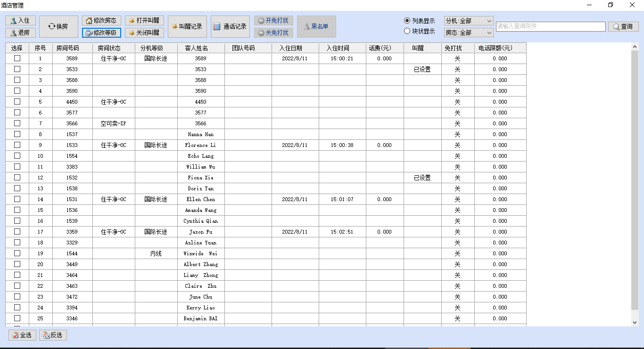Open 通话记录 call records
This screenshot has width=644, height=349.
click(x=230, y=26)
